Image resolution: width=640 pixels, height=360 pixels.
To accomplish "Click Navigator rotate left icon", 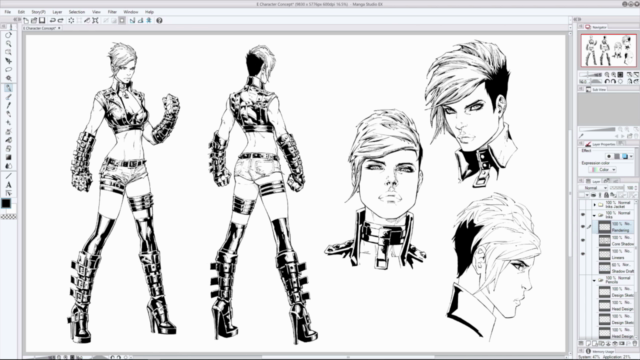I will coord(607,81).
